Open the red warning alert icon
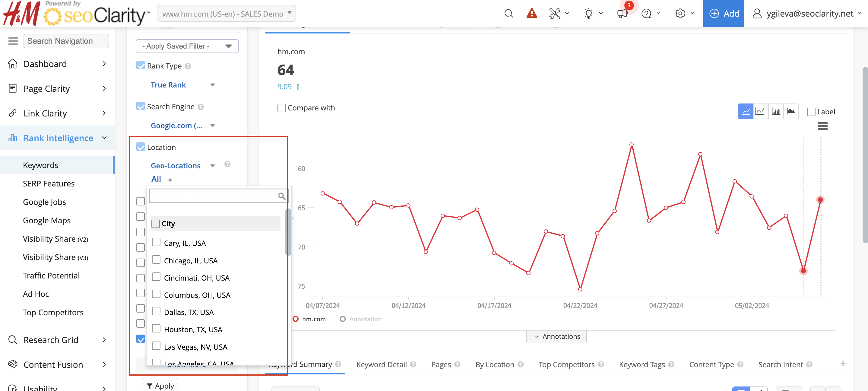 pos(531,14)
